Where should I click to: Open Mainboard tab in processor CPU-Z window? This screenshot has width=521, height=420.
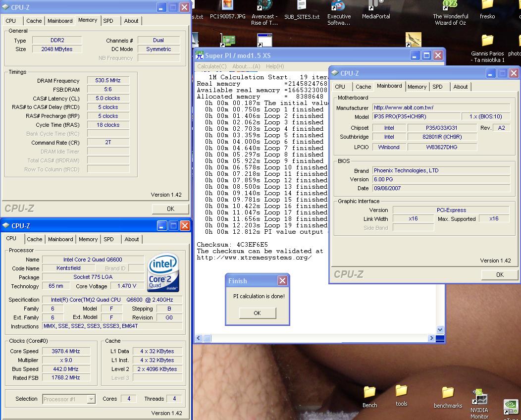tap(60, 239)
